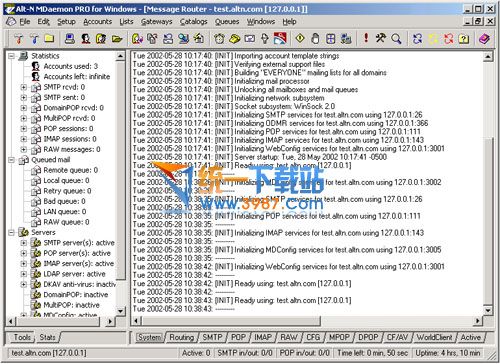The image size is (500, 364).
Task: Open the Gateways menu
Action: point(156,22)
